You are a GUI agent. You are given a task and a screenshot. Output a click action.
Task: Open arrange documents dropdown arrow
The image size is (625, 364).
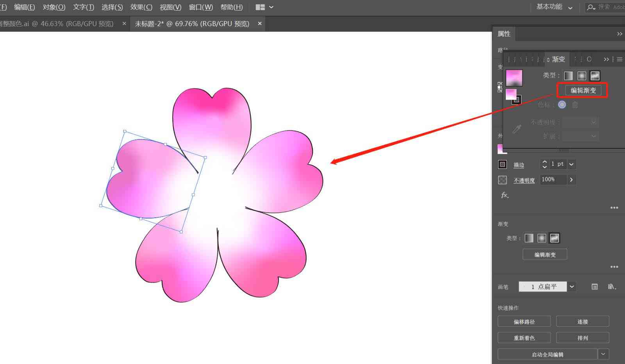[x=271, y=7]
